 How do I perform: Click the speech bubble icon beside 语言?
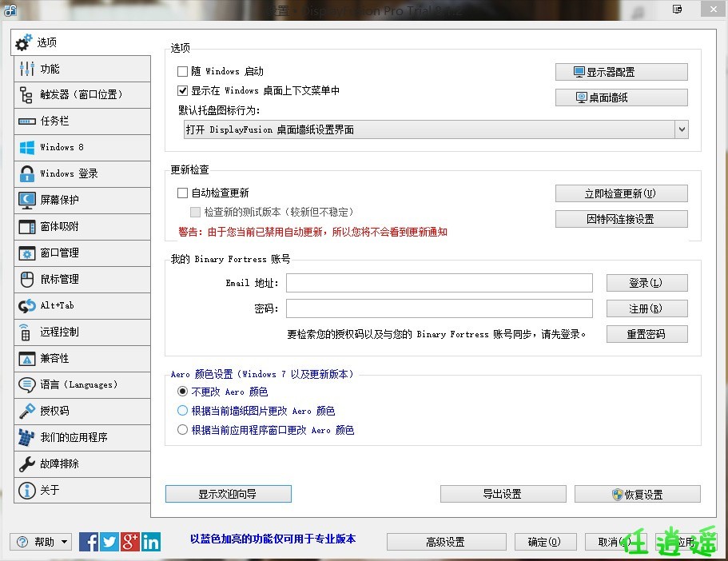point(27,384)
